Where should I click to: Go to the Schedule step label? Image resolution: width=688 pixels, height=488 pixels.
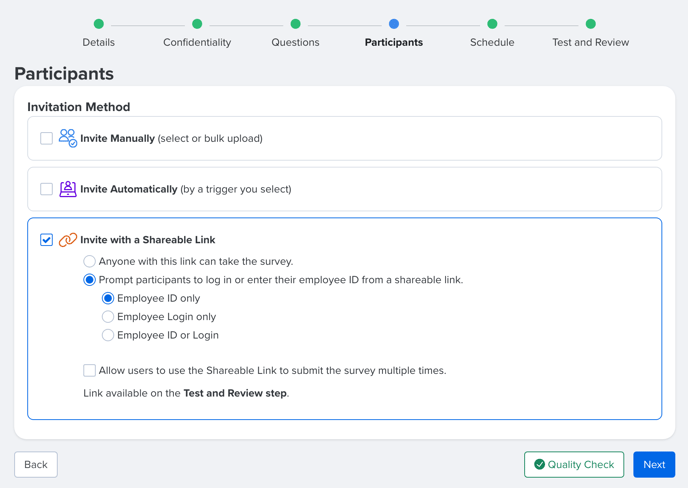pos(492,43)
